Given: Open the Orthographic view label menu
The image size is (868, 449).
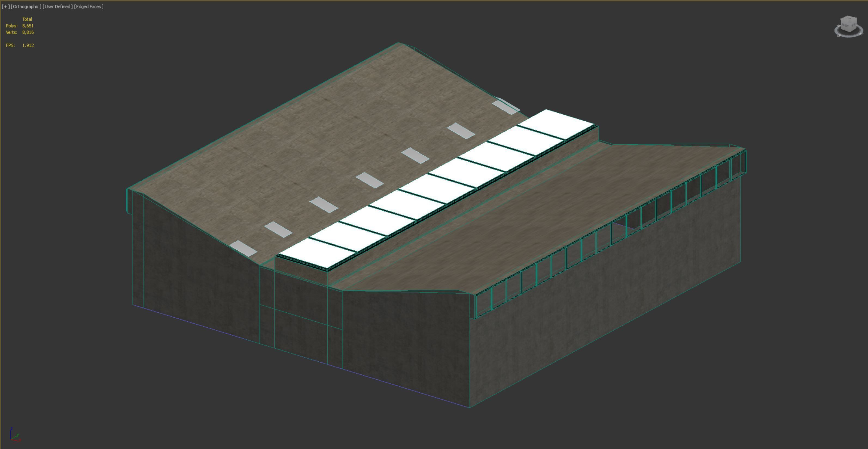Looking at the screenshot, I should [26, 7].
